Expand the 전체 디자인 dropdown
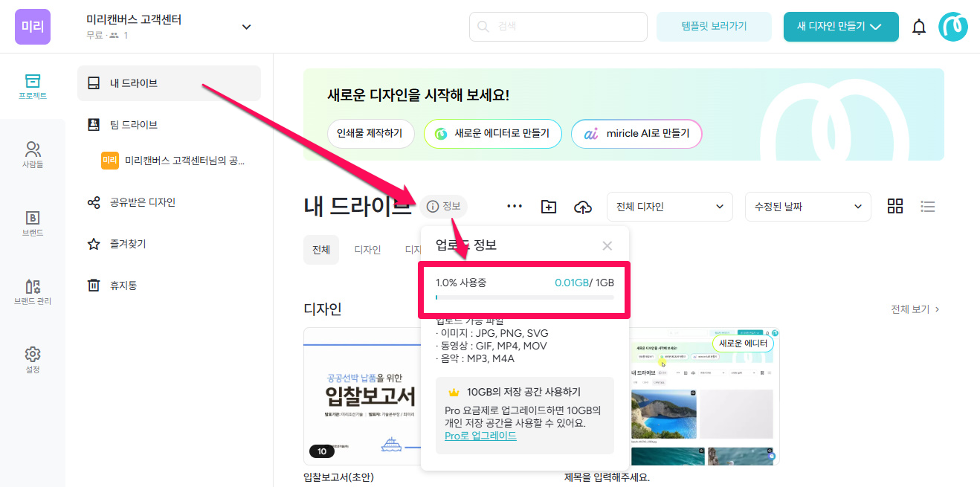This screenshot has width=980, height=487. (x=669, y=207)
